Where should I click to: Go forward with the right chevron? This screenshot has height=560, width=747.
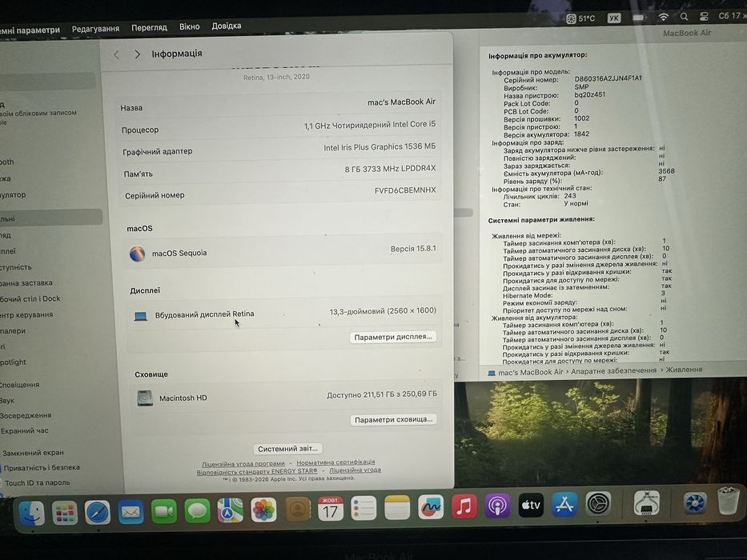click(x=137, y=54)
